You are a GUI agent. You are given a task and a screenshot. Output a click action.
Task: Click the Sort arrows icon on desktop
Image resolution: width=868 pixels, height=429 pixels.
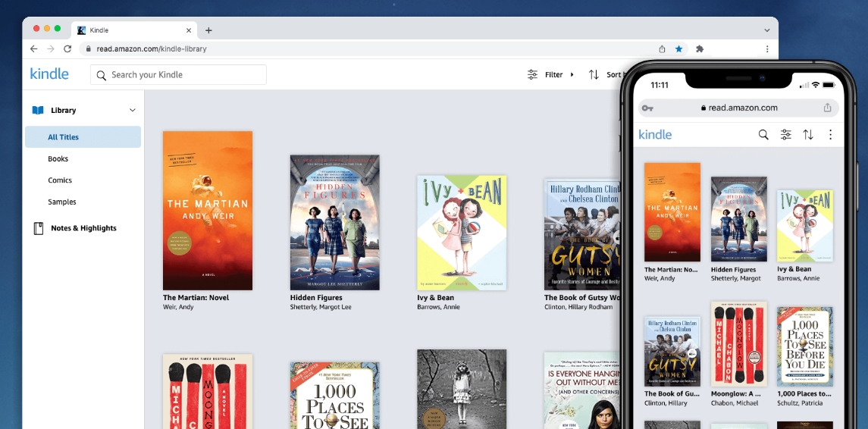click(x=594, y=75)
